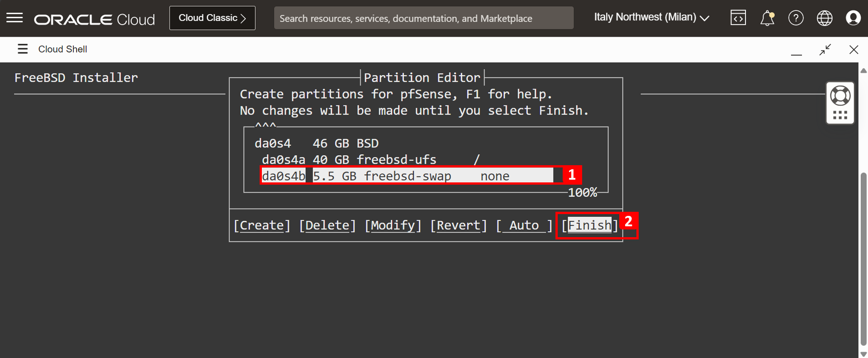
Task: Open the language globe menu
Action: (824, 18)
